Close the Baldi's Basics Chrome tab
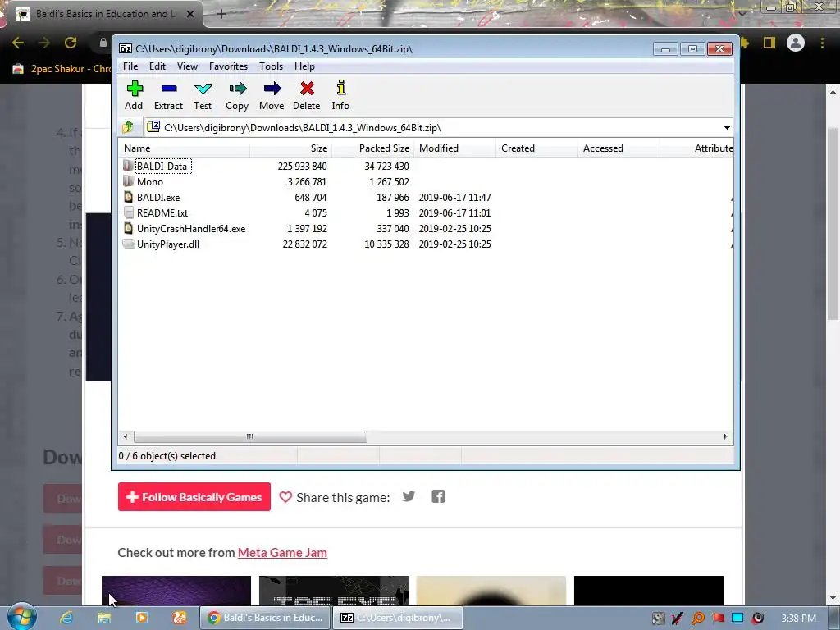840x630 pixels. click(190, 14)
